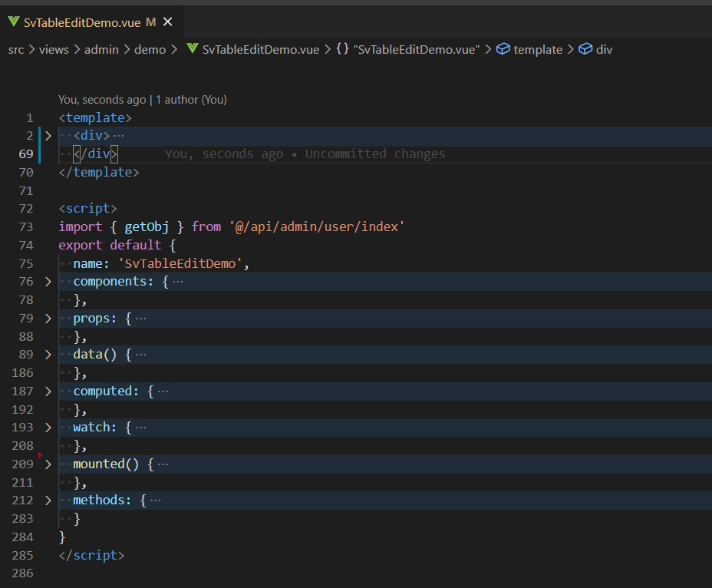Close the SvTableEditDemo.vue tab
The width and height of the screenshot is (712, 588).
point(167,21)
